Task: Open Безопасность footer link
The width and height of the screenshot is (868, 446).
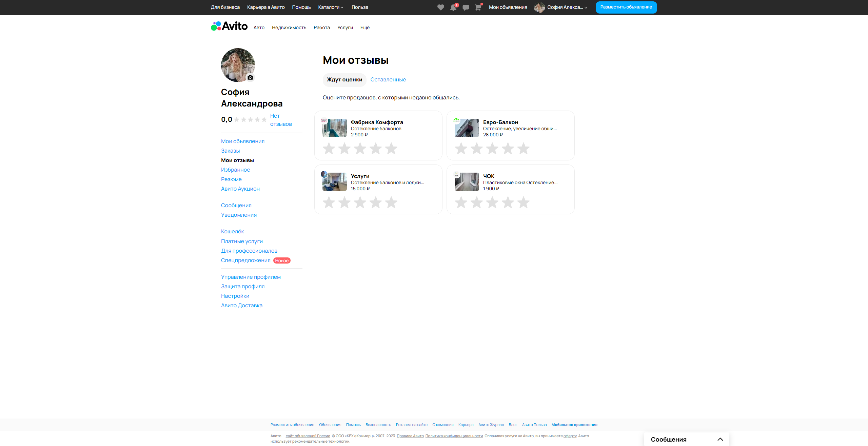Action: (378, 425)
